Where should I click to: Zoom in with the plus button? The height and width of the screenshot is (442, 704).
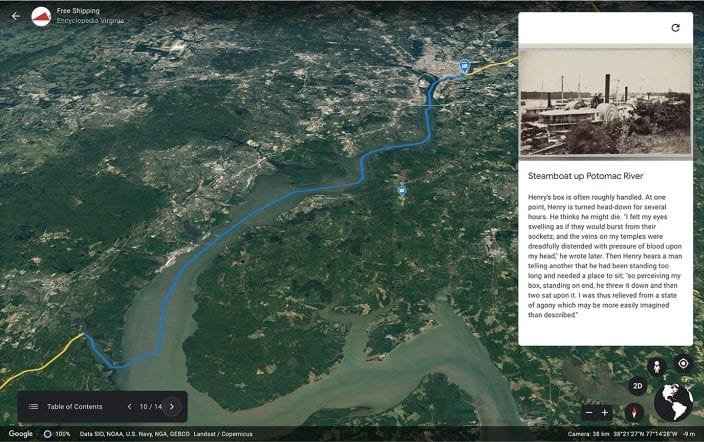(605, 412)
